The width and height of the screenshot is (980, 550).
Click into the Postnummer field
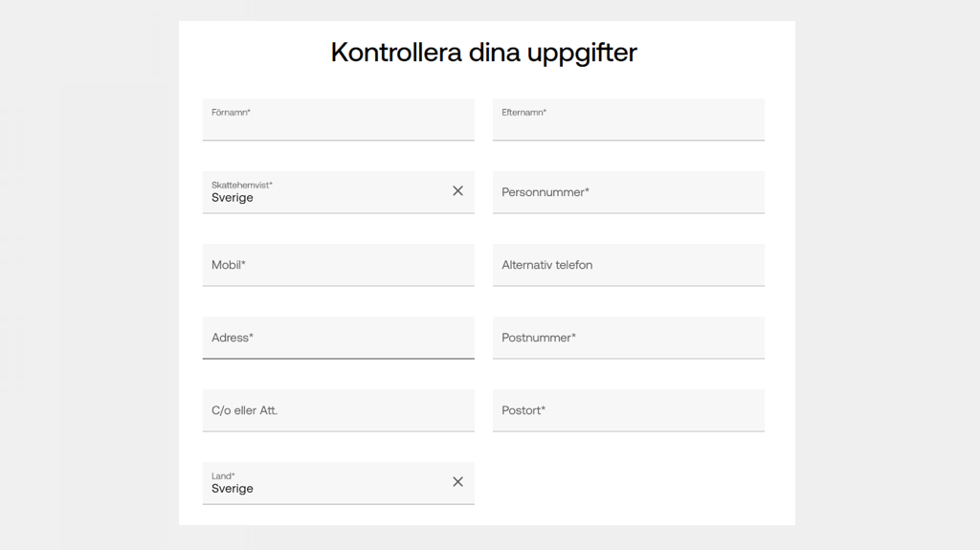tap(628, 338)
